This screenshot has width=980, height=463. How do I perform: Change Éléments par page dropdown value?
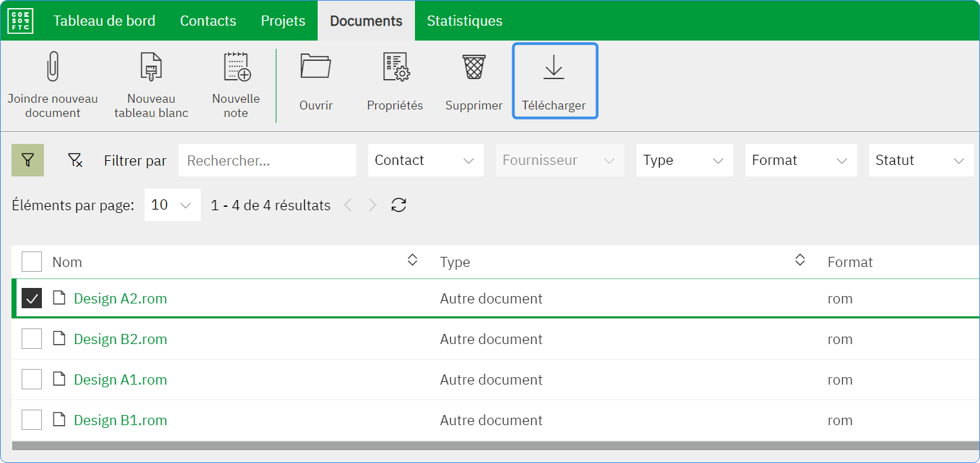click(x=172, y=205)
